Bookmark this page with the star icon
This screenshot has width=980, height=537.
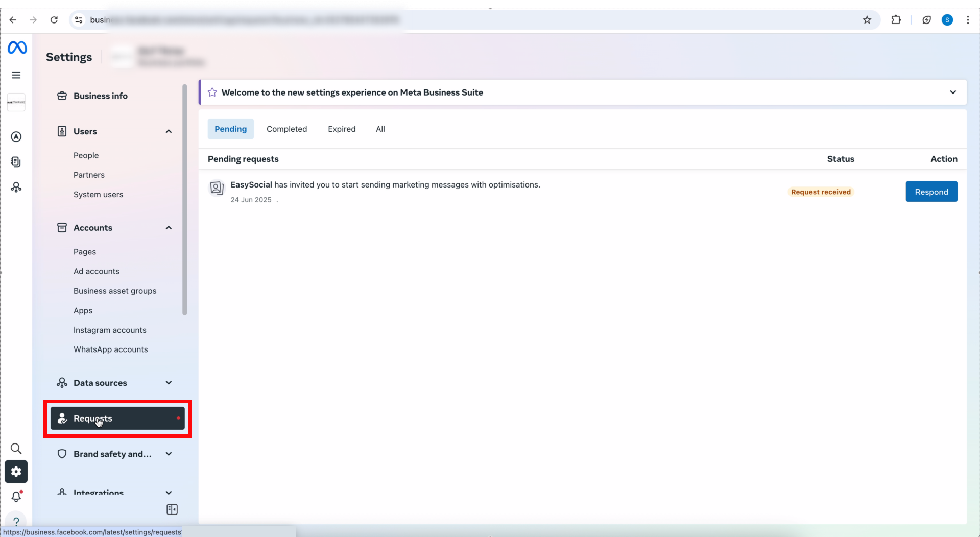(867, 20)
